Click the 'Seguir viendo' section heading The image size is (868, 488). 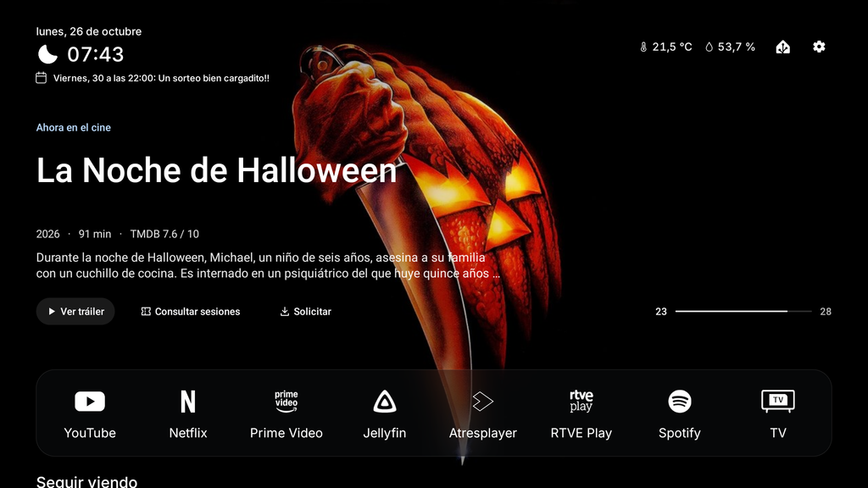pyautogui.click(x=87, y=481)
